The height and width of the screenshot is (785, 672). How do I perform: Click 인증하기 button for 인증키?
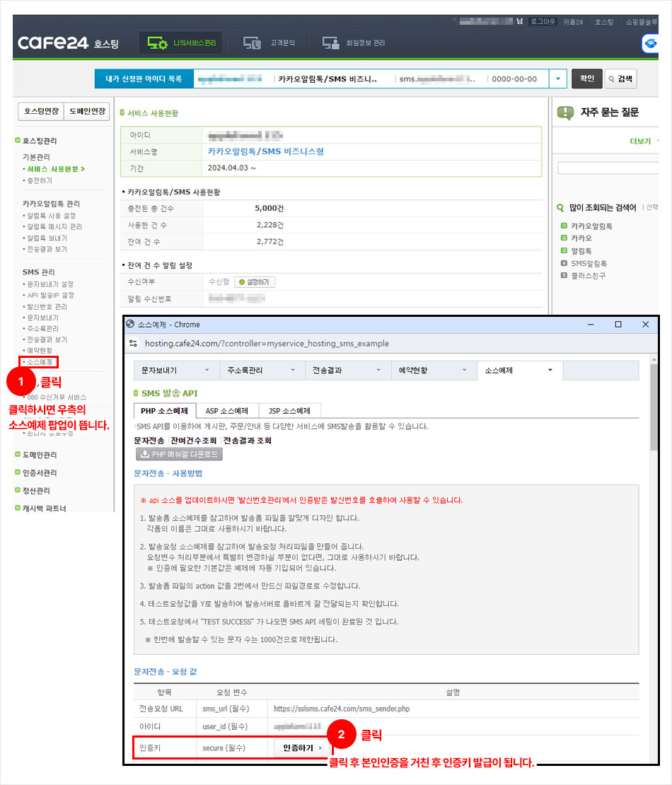pos(303,748)
